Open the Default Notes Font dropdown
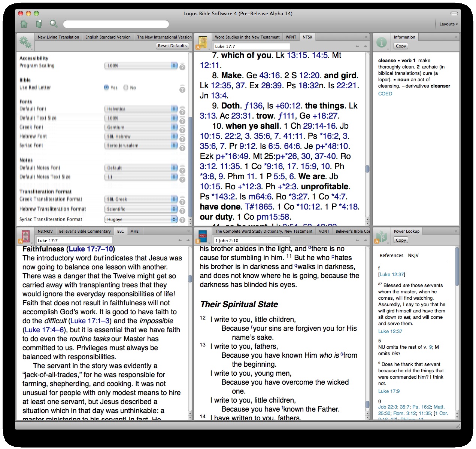This screenshot has width=476, height=449. 141,168
